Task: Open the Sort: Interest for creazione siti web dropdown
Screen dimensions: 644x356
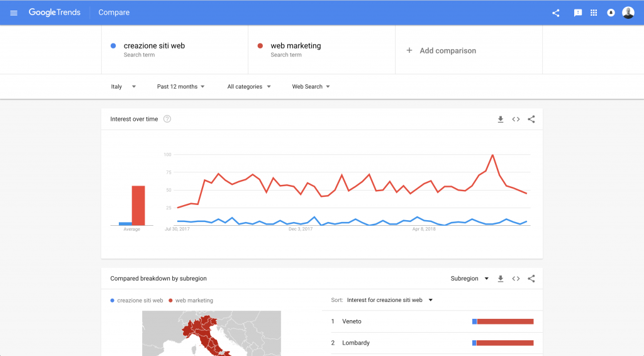Action: (x=390, y=300)
